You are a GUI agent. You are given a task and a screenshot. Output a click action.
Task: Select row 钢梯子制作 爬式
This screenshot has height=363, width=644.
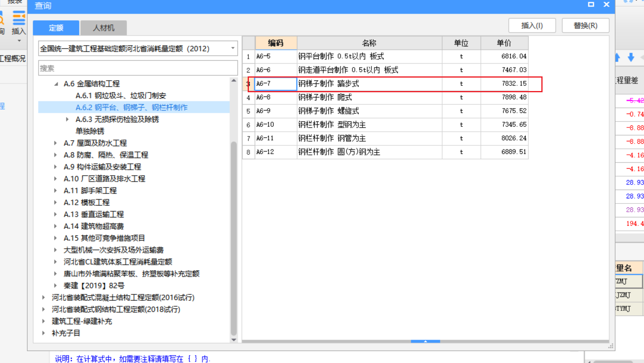pyautogui.click(x=385, y=97)
